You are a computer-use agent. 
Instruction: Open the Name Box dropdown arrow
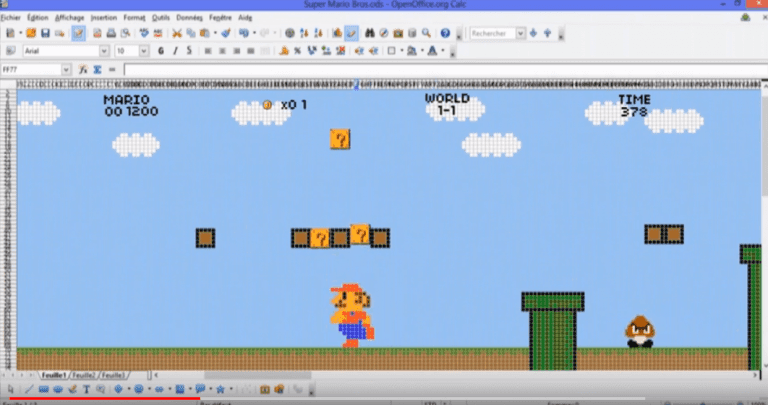tap(66, 70)
